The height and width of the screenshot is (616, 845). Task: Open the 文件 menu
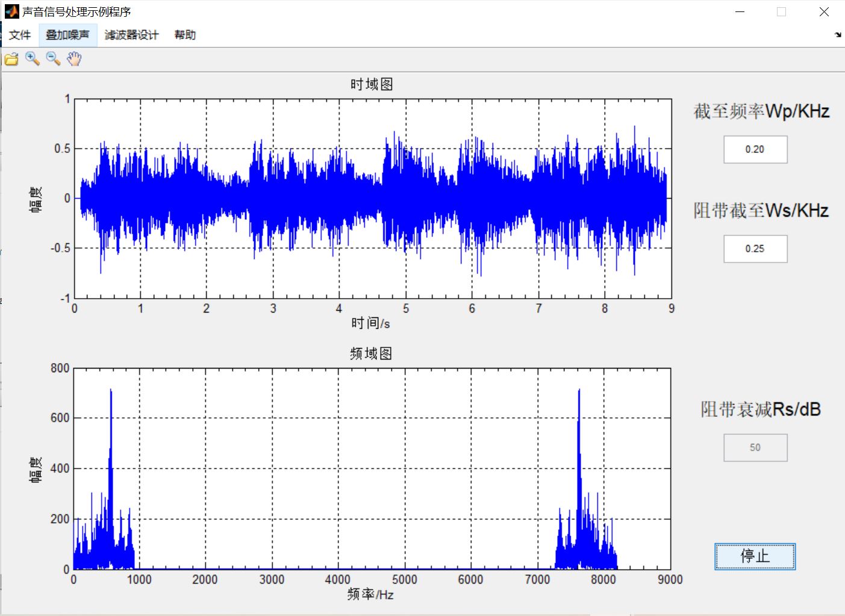pos(20,35)
